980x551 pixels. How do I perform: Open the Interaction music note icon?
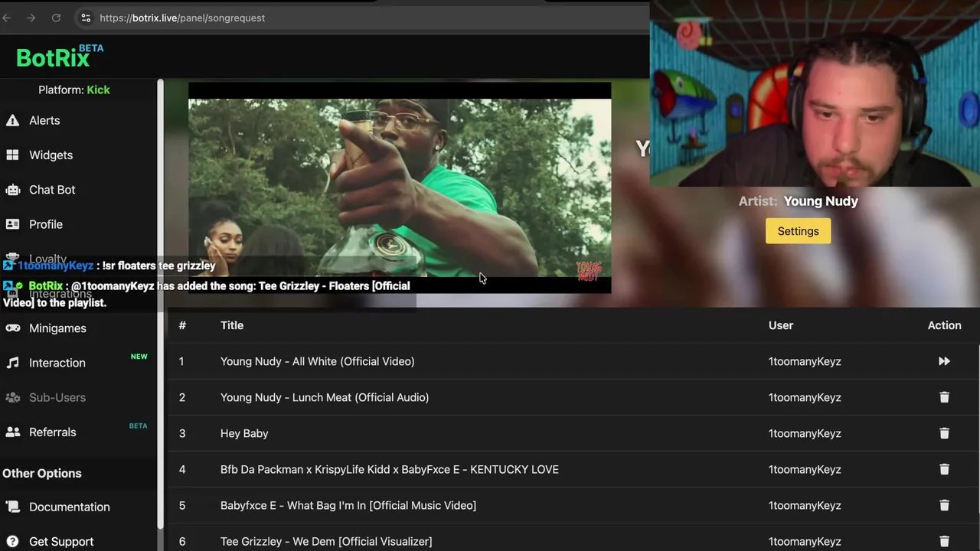point(12,363)
